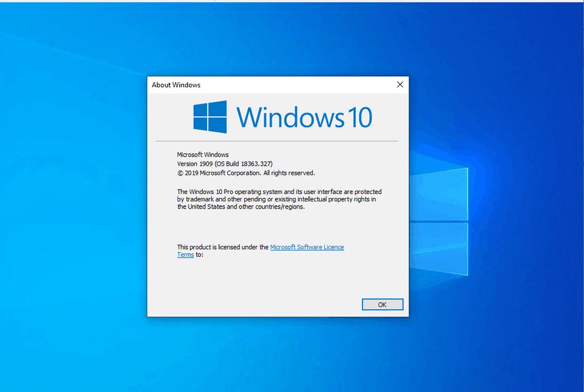This screenshot has width=584, height=392.
Task: Click the "Windows 10" wordmark in the banner
Action: tap(304, 117)
